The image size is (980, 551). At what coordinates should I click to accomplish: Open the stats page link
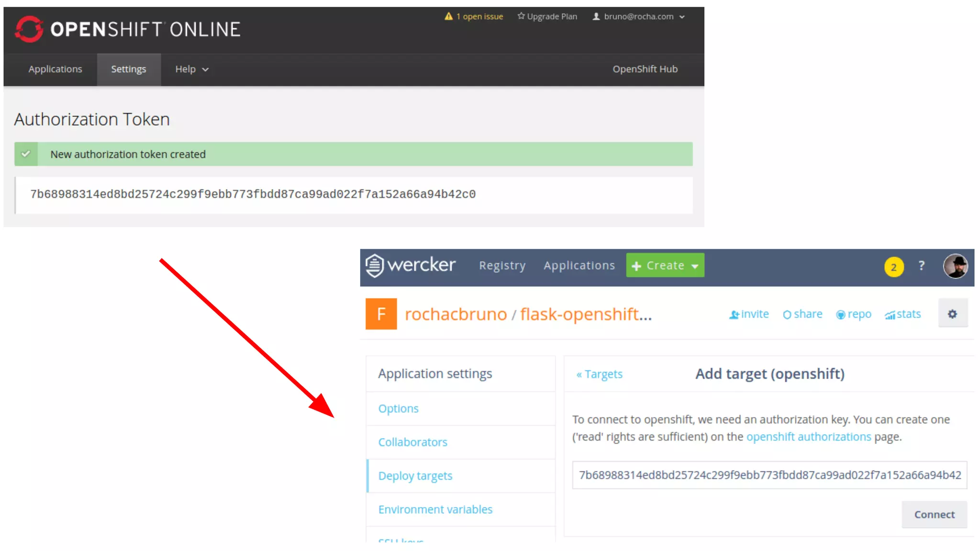point(902,314)
